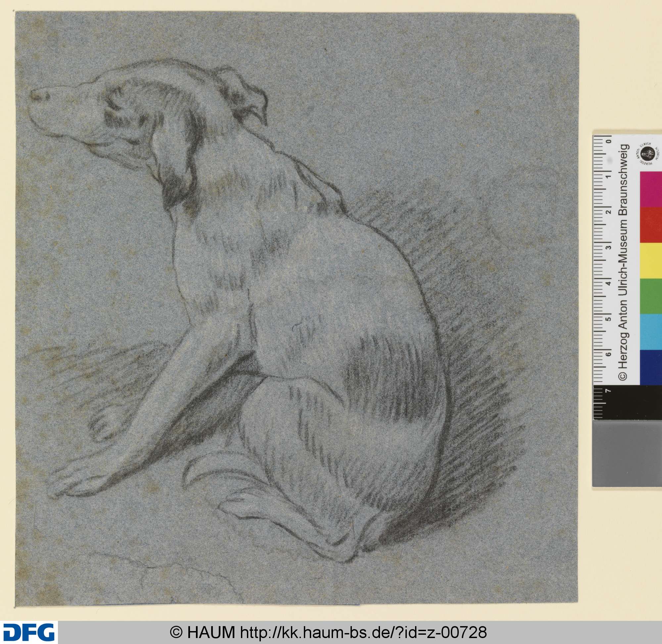Click the yellow swatch on the color scale

[x=651, y=260]
